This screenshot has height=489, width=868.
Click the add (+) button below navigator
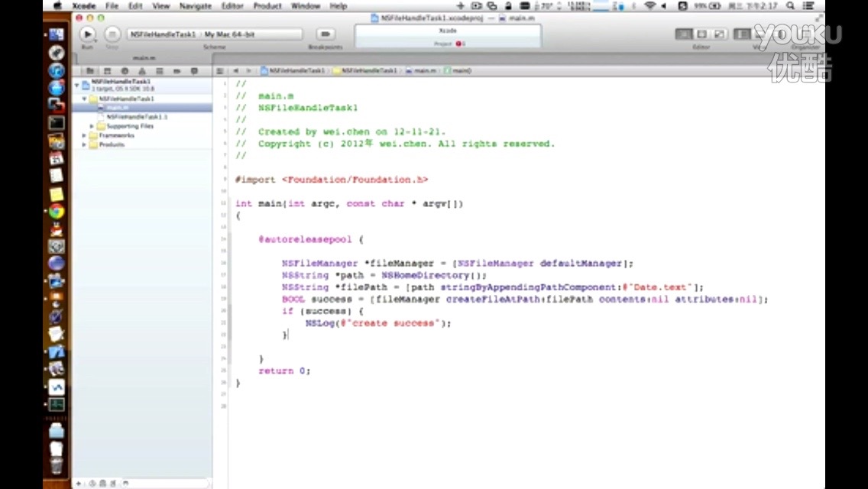pos(78,484)
